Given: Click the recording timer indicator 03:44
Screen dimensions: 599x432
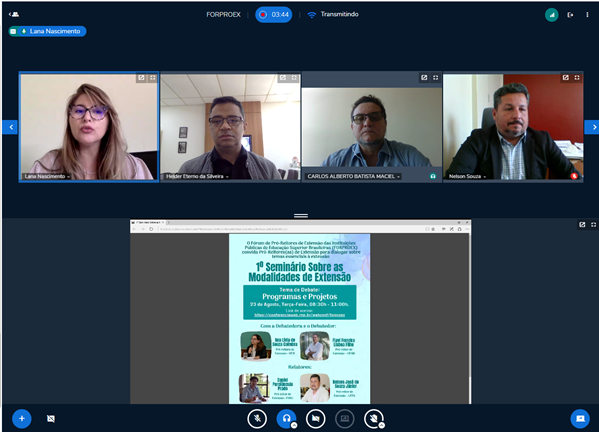Looking at the screenshot, I should 274,15.
